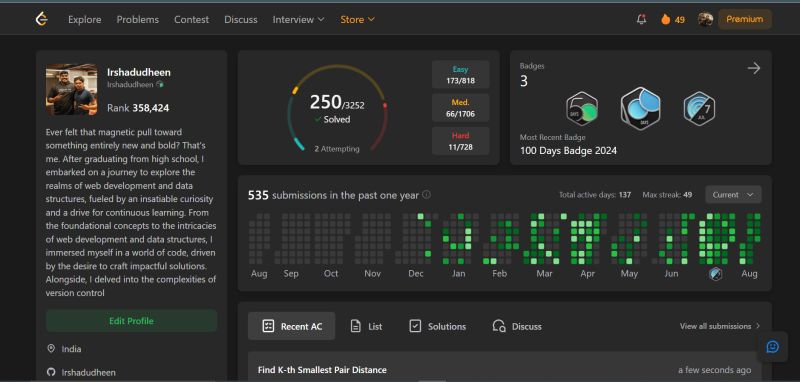Open the LeetCode home logo
The image size is (800, 382).
click(x=41, y=19)
